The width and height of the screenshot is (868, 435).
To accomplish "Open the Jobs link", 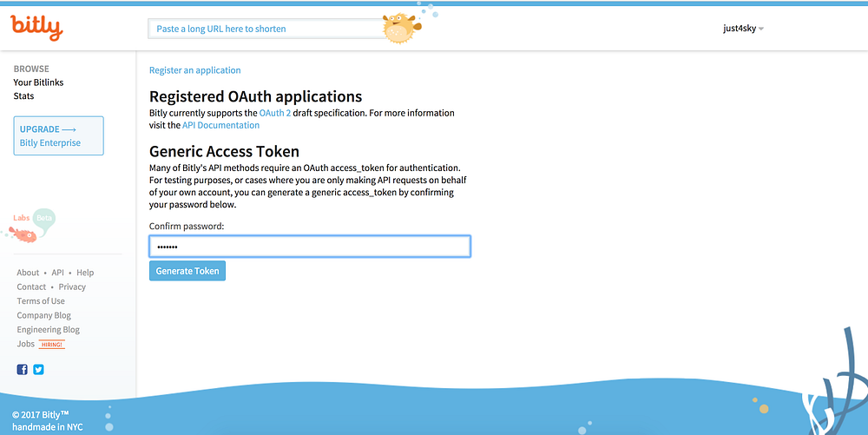I will click(25, 344).
